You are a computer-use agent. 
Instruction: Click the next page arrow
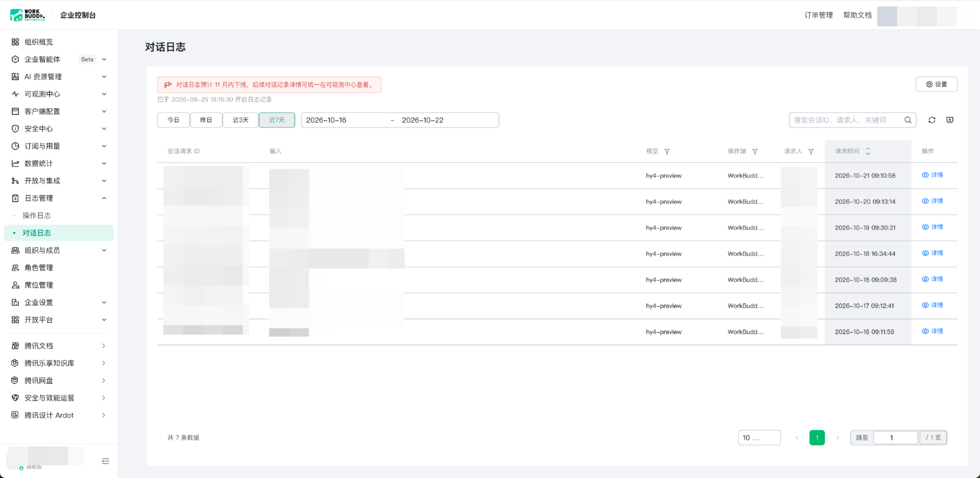[837, 438]
